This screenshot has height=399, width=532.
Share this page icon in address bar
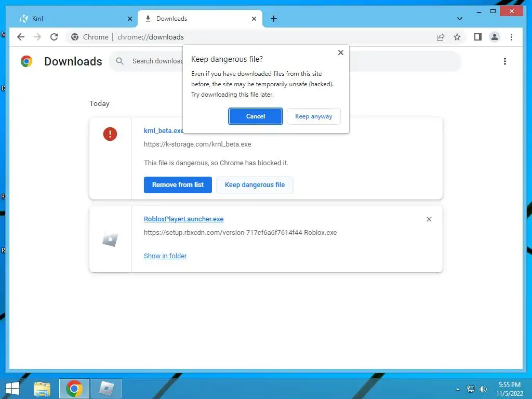pos(441,37)
